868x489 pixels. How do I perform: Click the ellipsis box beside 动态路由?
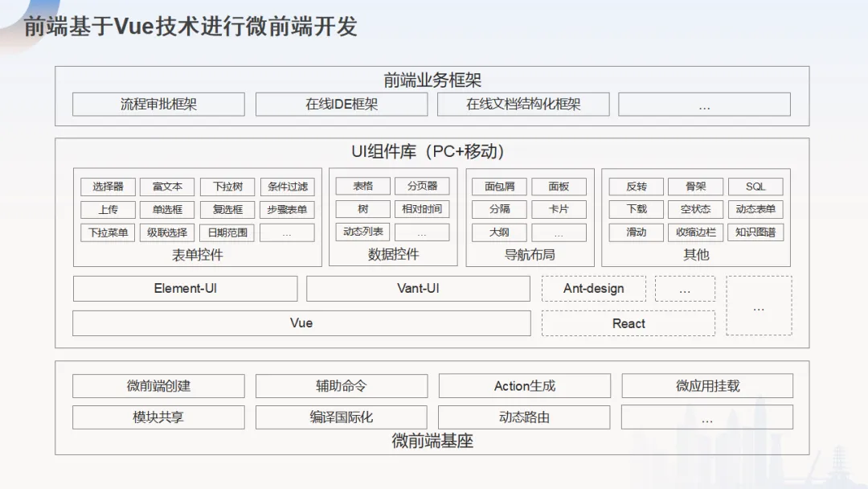point(707,417)
